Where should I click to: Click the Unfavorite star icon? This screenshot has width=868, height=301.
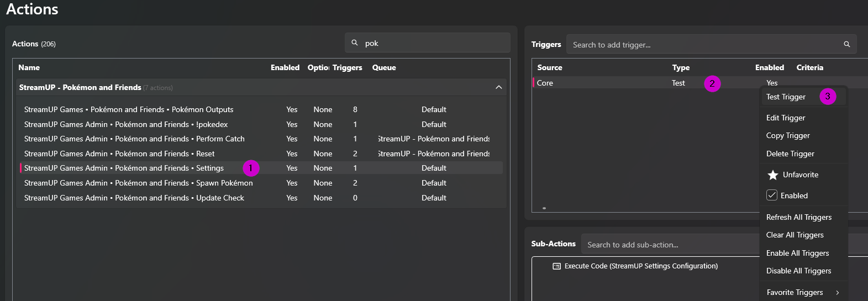point(772,175)
